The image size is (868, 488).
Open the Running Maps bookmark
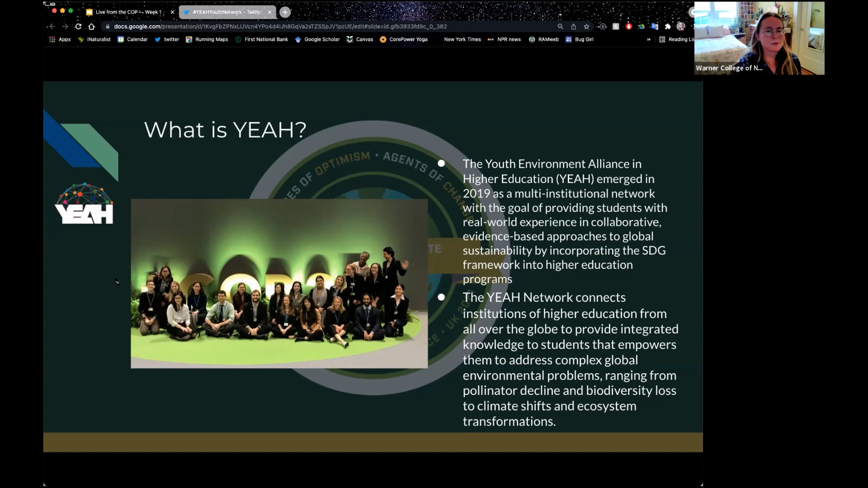pos(207,39)
